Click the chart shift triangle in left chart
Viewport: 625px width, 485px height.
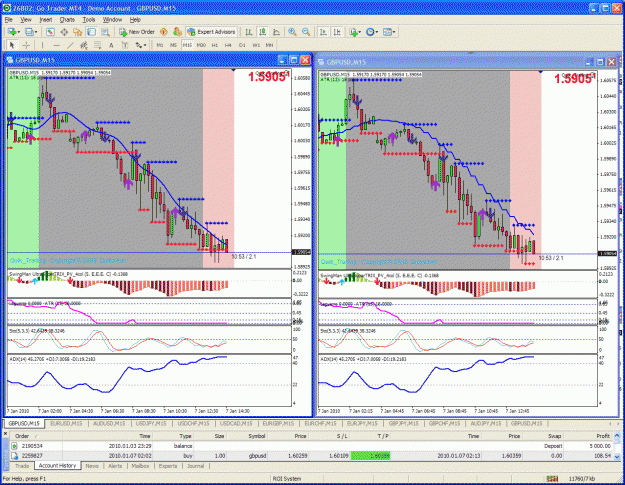pos(234,71)
